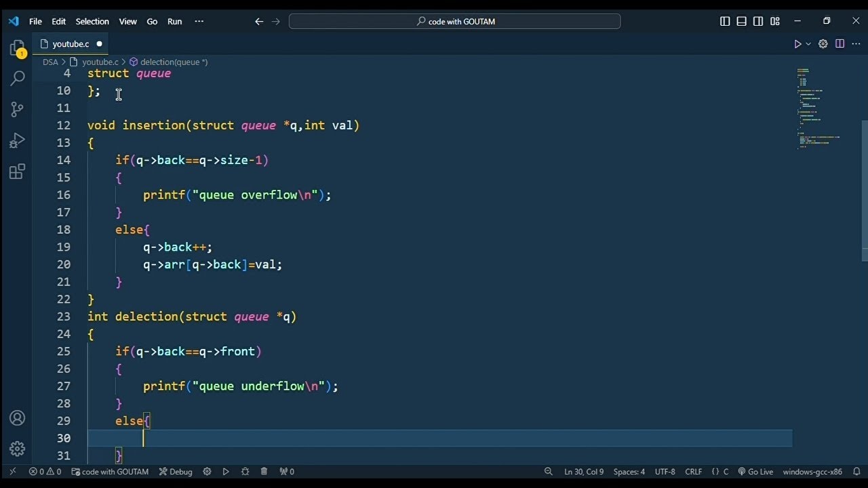Click the minimap code overview
This screenshot has width=868, height=488.
click(818, 107)
